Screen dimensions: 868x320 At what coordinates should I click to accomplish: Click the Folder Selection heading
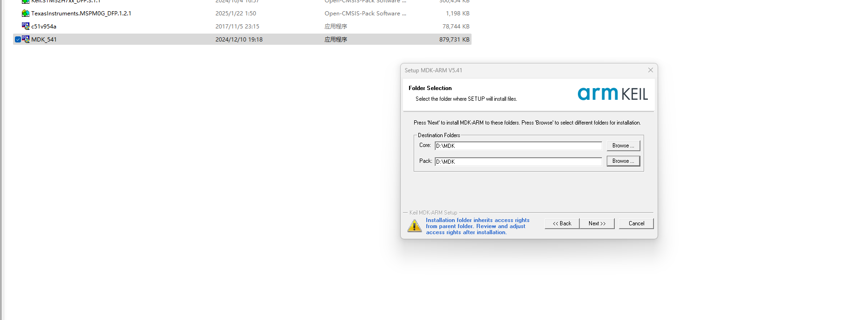coord(430,88)
